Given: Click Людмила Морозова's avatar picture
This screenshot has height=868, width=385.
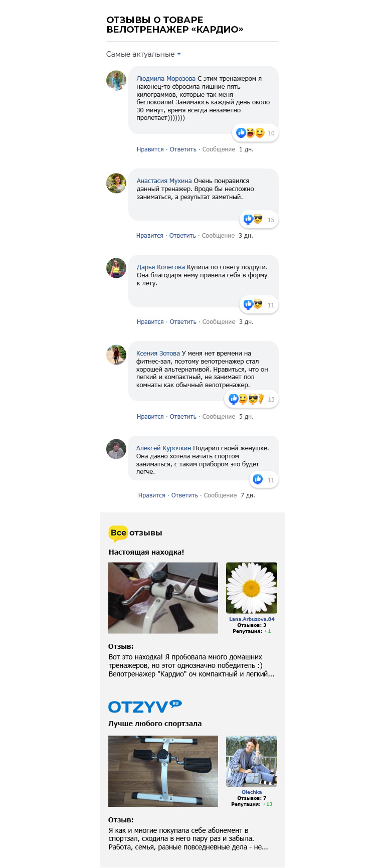Looking at the screenshot, I should (116, 81).
